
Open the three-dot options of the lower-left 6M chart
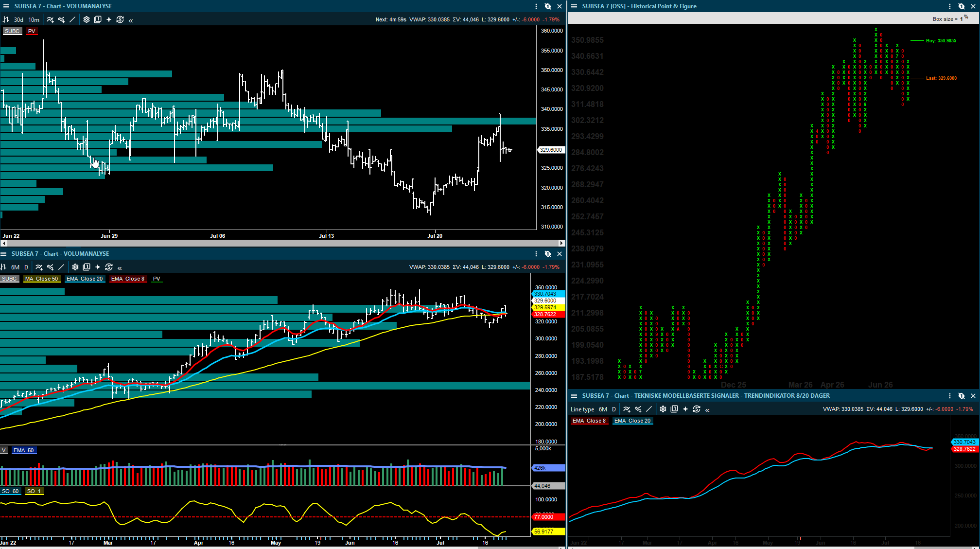point(536,254)
